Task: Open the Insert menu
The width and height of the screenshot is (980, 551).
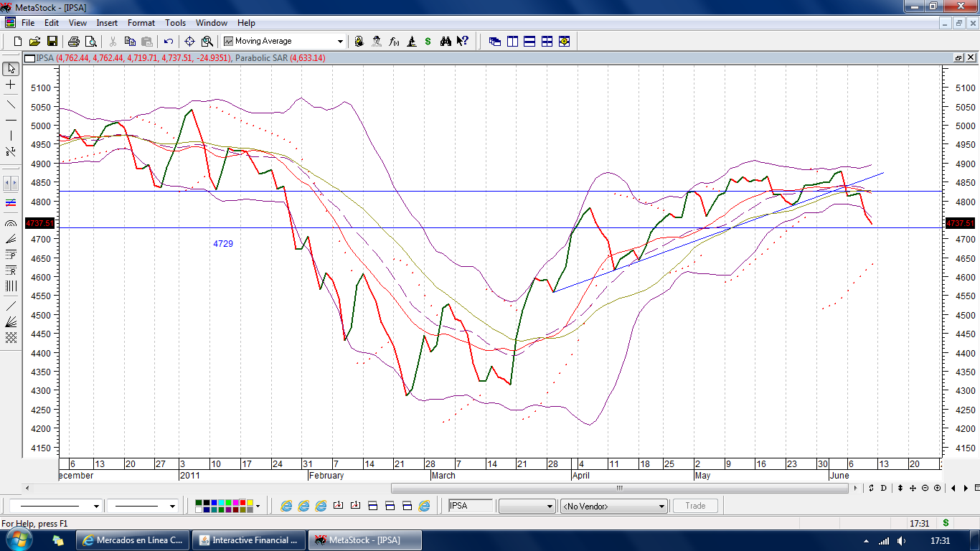Action: tap(107, 23)
